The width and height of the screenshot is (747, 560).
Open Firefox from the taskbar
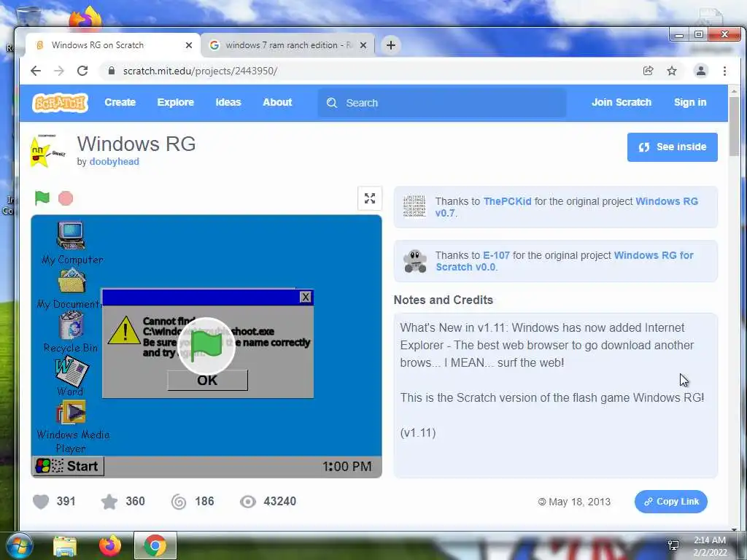coord(110,545)
